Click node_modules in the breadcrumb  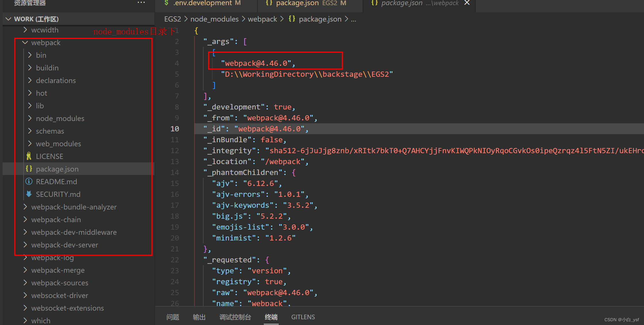pyautogui.click(x=215, y=19)
